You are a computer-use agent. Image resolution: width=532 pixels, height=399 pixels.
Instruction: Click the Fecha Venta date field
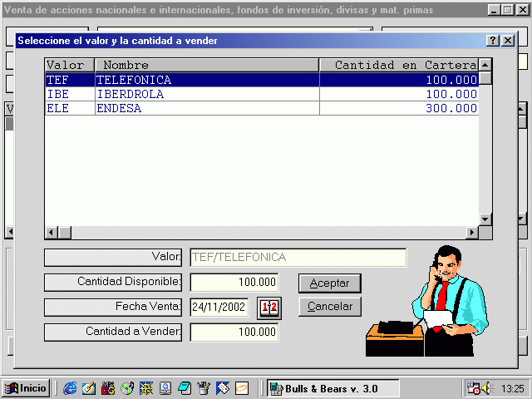[x=219, y=307]
